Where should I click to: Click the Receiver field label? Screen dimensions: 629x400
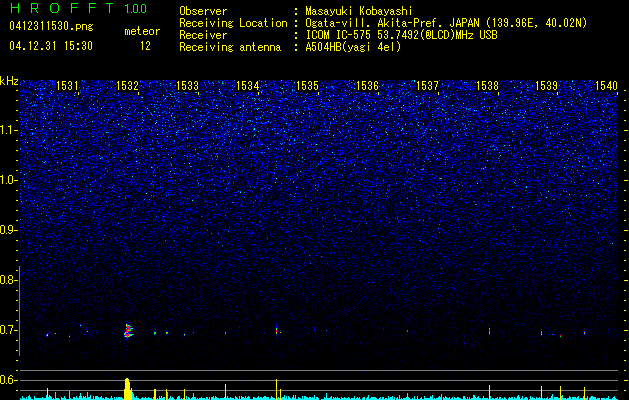(x=203, y=35)
